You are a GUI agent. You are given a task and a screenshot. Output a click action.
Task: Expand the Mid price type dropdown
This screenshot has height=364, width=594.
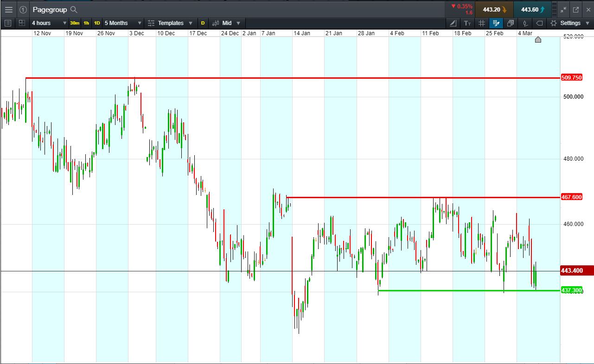point(238,23)
